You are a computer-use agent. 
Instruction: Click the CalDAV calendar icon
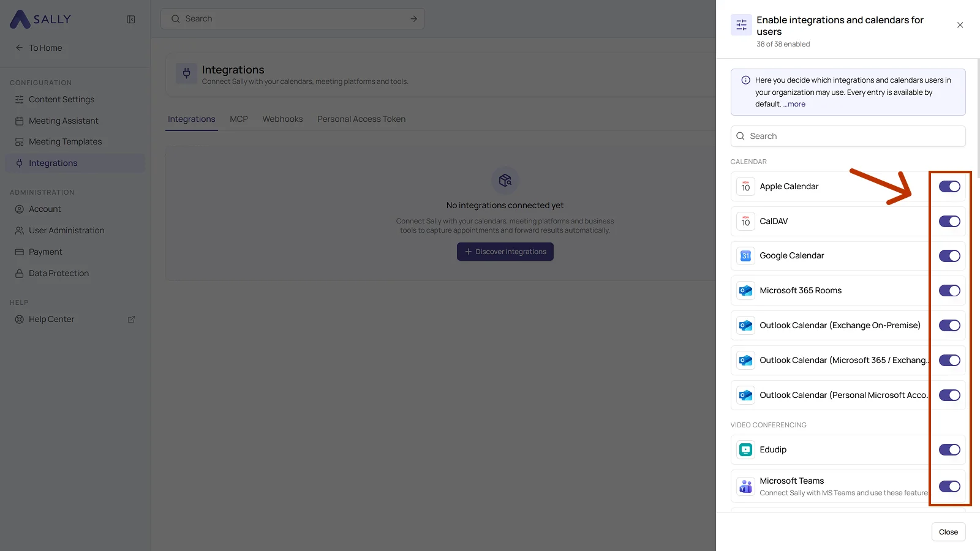(745, 221)
